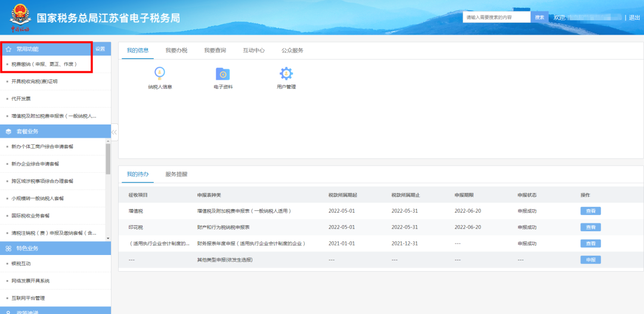The width and height of the screenshot is (644, 314).
Task: Open 银税互动 in sidebar
Action: tap(21, 263)
